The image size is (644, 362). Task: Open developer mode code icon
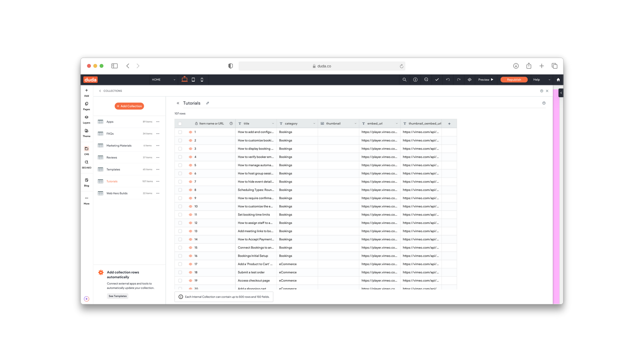pos(470,80)
